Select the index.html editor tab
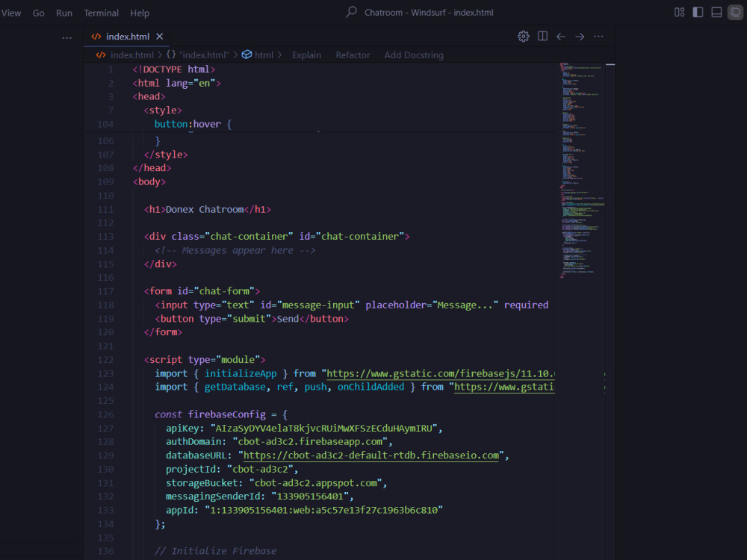This screenshot has height=560, width=747. [x=127, y=37]
